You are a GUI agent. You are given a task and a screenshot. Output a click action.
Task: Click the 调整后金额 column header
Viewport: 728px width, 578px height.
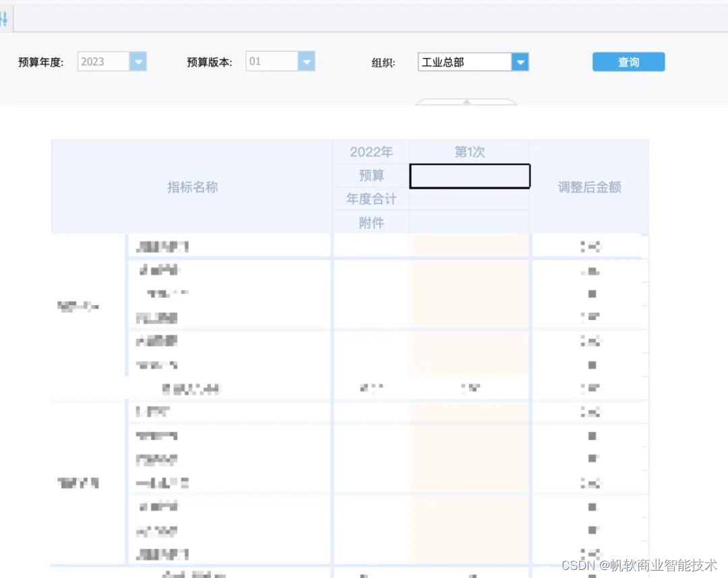pyautogui.click(x=589, y=187)
